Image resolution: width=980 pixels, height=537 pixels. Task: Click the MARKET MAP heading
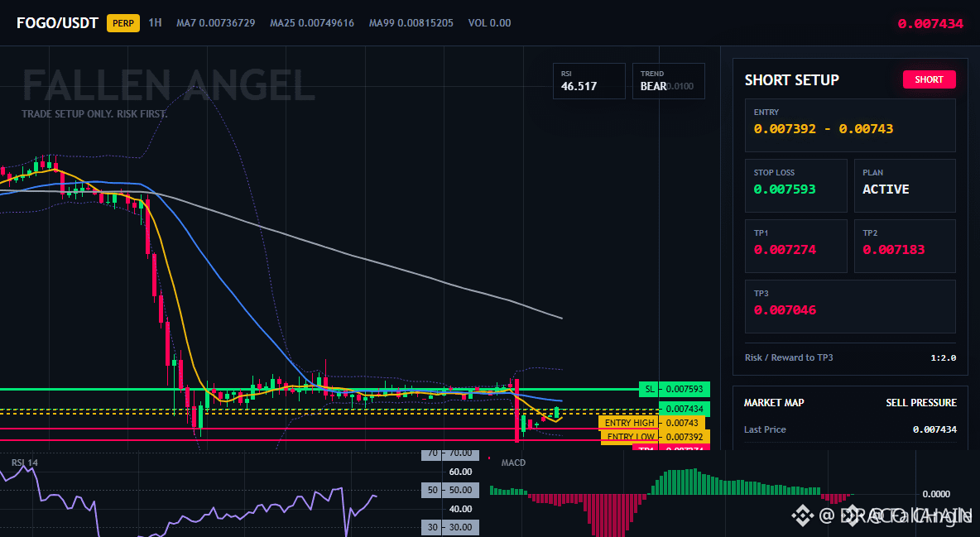pyautogui.click(x=774, y=403)
